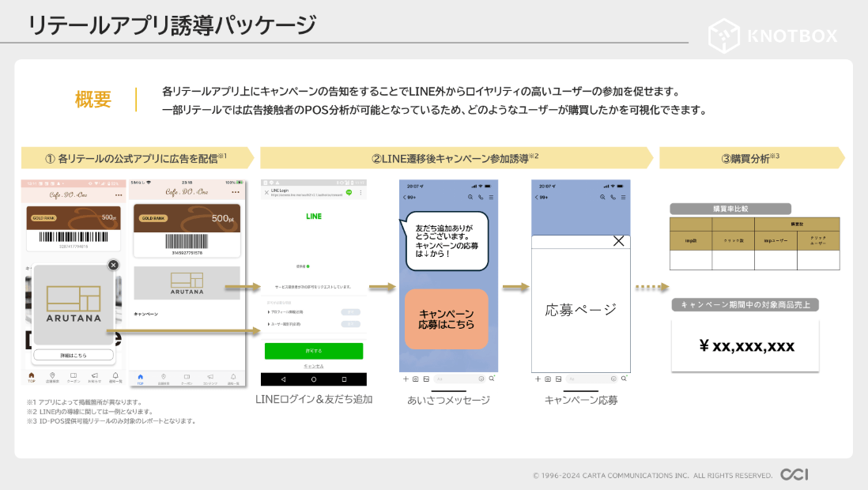Tap the orange キャンペーン応募はこちら card
The image size is (868, 490).
click(446, 319)
